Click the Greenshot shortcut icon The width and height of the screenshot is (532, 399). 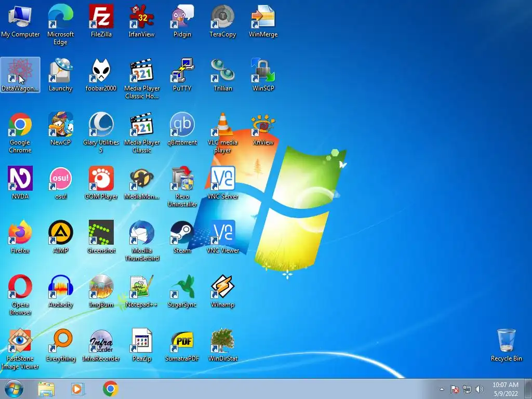pos(101,237)
